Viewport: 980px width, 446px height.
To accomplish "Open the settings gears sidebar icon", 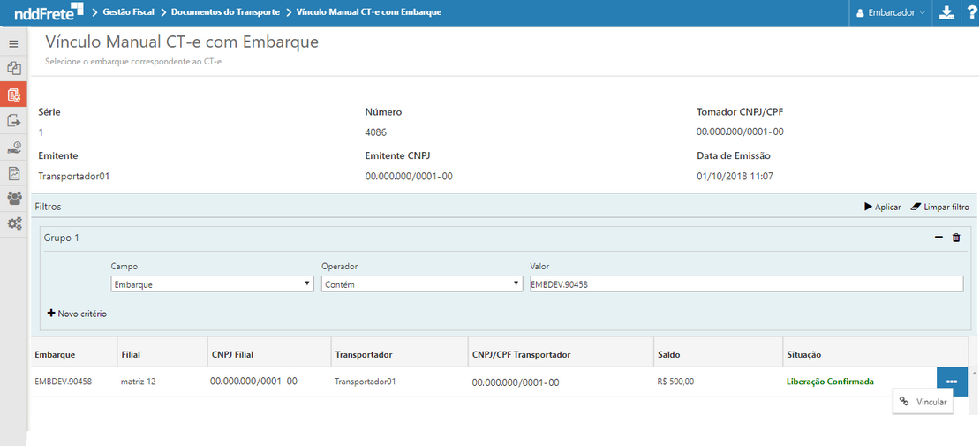I will (x=13, y=224).
